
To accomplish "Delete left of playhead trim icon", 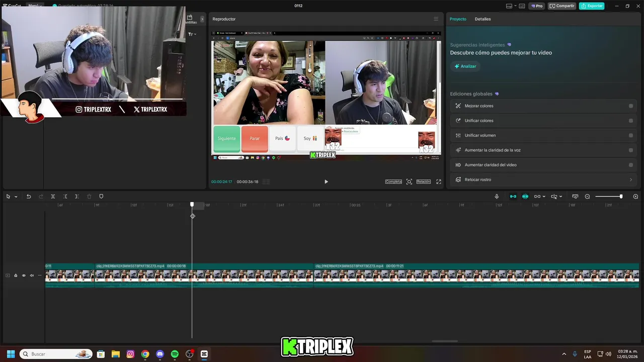I will (x=65, y=197).
